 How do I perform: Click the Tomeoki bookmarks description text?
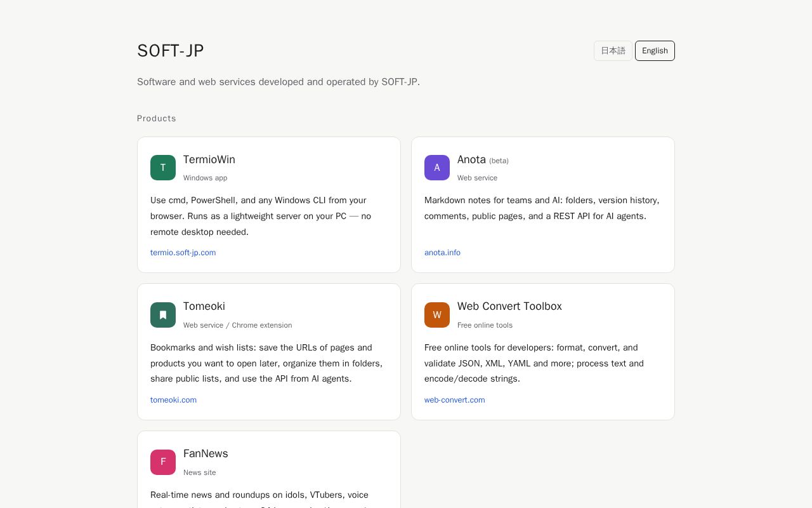coord(266,363)
